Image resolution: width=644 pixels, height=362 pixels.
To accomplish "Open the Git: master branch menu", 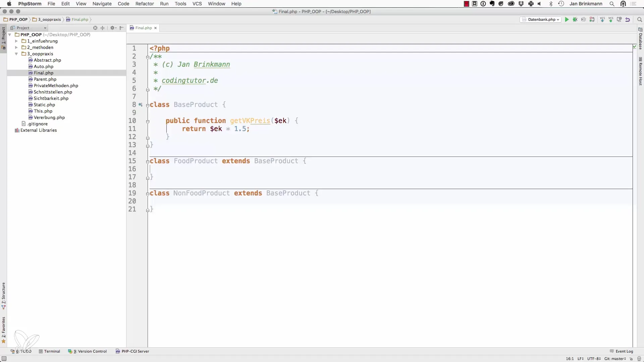I will click(x=615, y=359).
